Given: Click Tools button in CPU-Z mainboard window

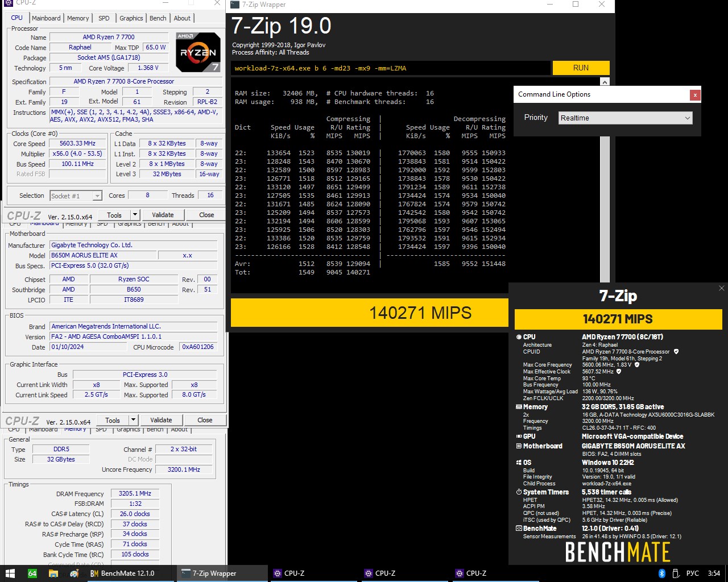Looking at the screenshot, I should (x=113, y=420).
